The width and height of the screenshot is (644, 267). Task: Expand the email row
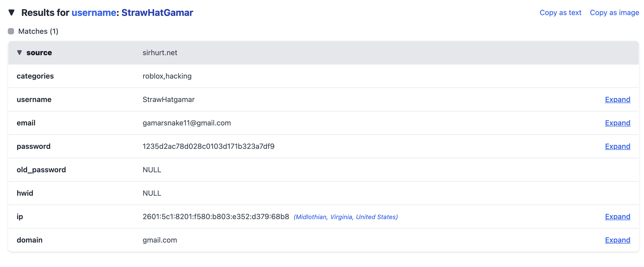[617, 123]
